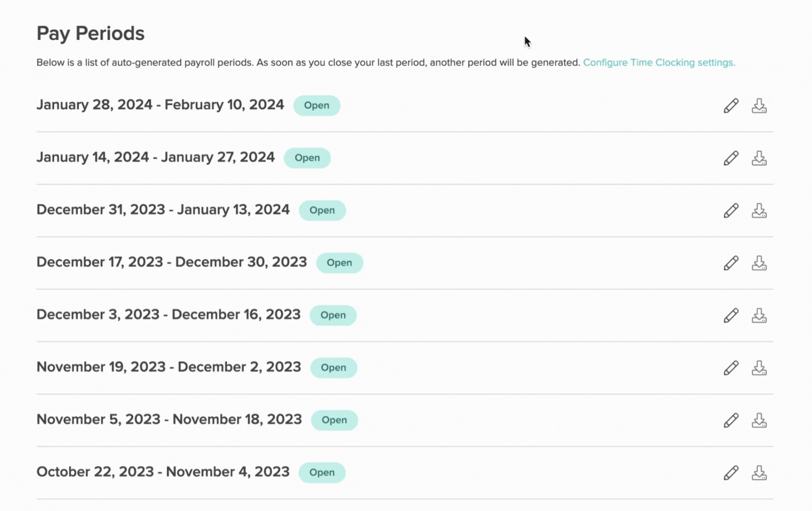Click the December 31 - January 13 date label

pos(163,209)
